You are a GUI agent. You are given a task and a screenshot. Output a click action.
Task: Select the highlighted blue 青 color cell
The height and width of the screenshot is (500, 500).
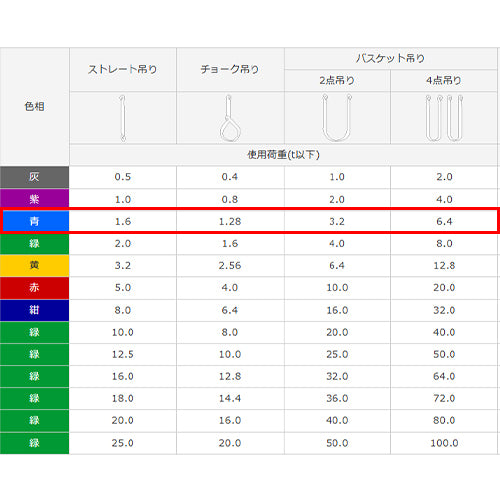[36, 221]
